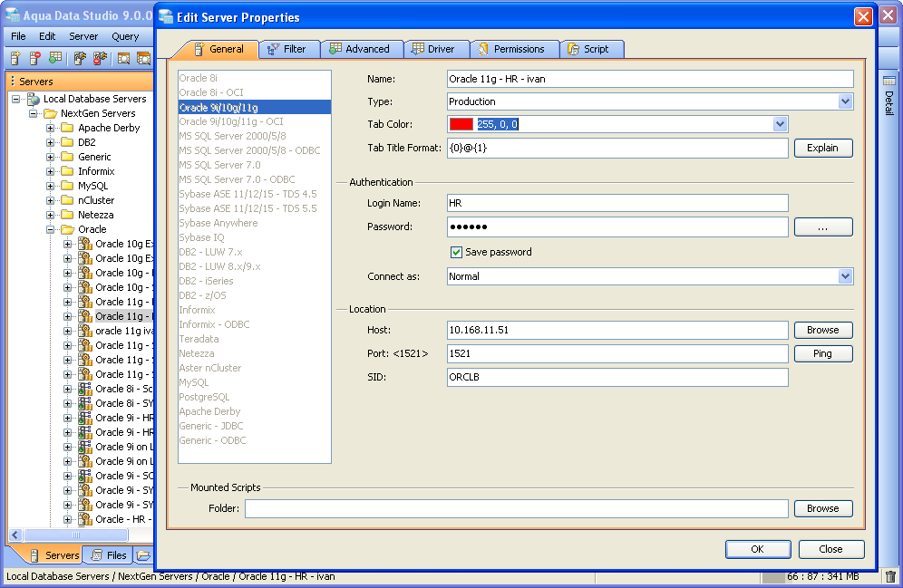Expand the MySQL folder

[x=51, y=186]
